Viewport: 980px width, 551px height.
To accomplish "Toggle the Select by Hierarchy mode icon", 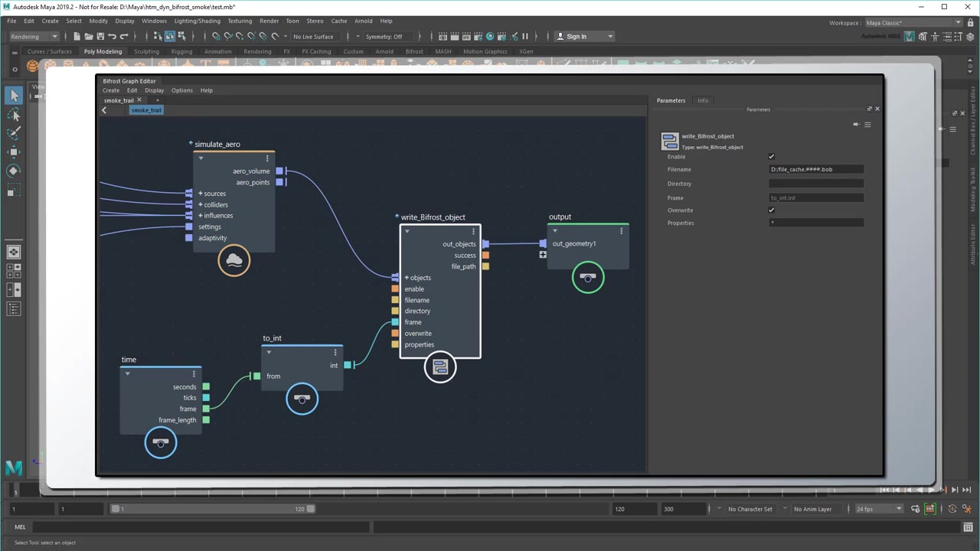I will (158, 36).
